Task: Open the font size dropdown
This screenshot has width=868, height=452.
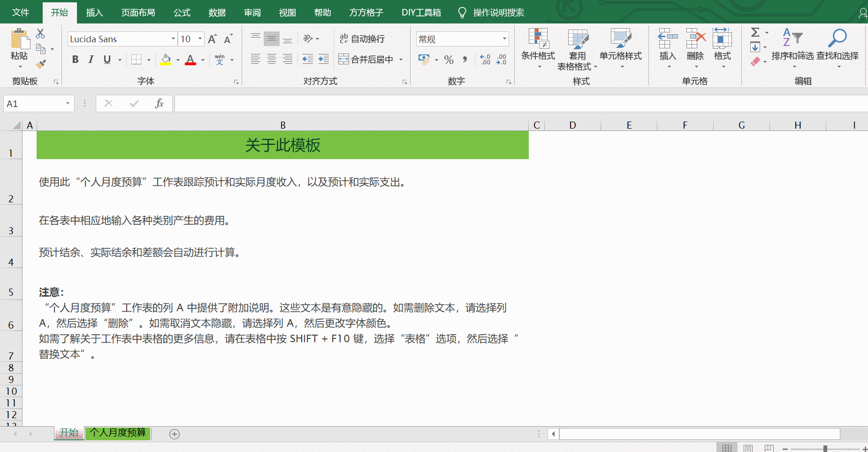Action: pyautogui.click(x=200, y=39)
